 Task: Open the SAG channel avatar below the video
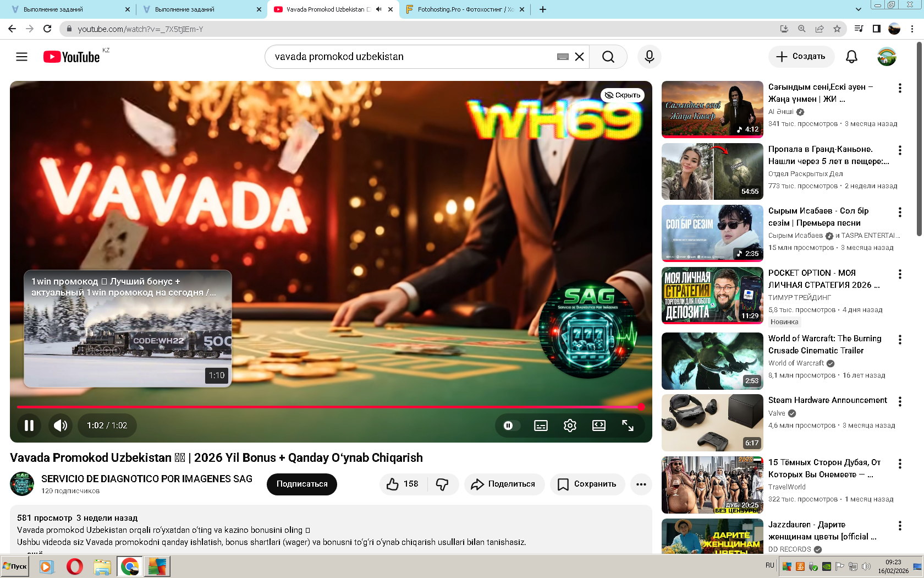pos(22,484)
